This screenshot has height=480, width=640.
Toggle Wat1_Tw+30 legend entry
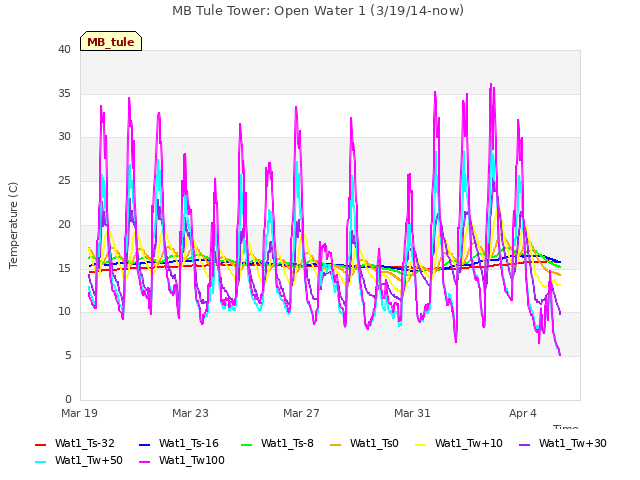point(562,443)
